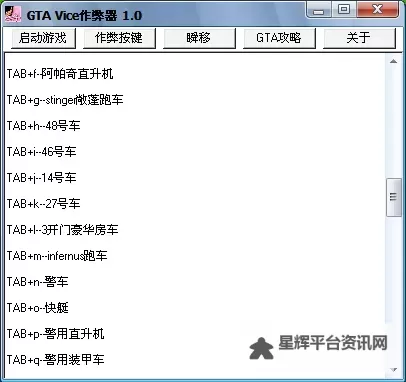
Task: Click the scrollbar up arrow
Action: point(393,61)
